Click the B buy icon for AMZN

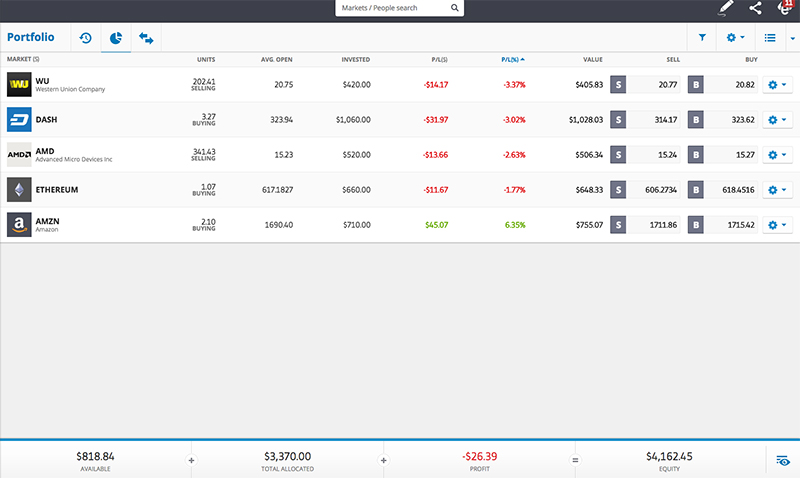pyautogui.click(x=695, y=224)
